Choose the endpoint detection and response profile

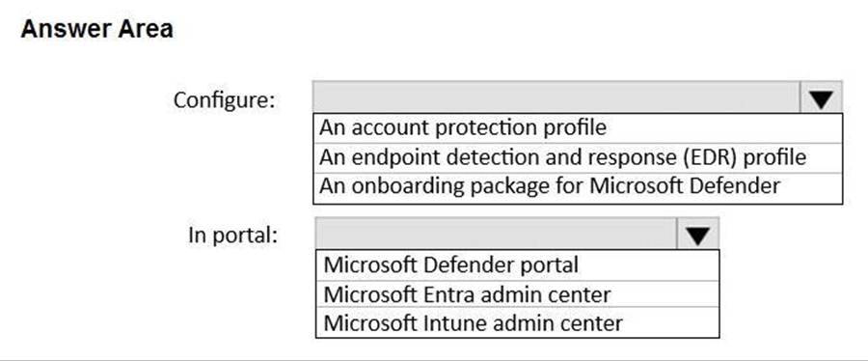(x=578, y=157)
